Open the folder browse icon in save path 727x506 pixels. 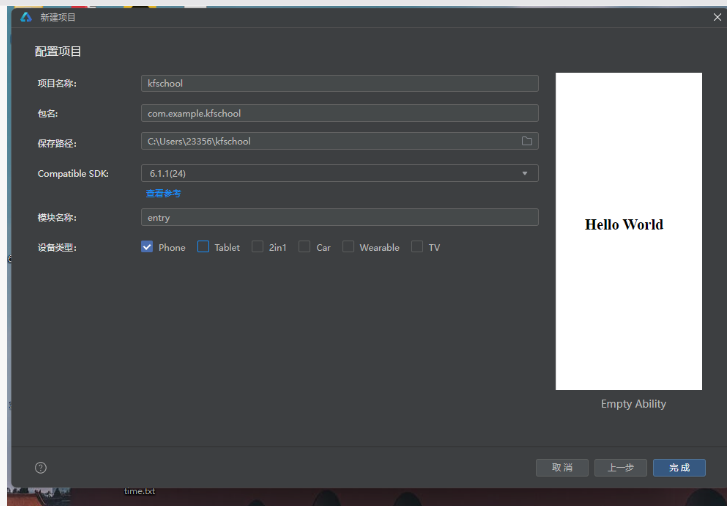coord(527,141)
